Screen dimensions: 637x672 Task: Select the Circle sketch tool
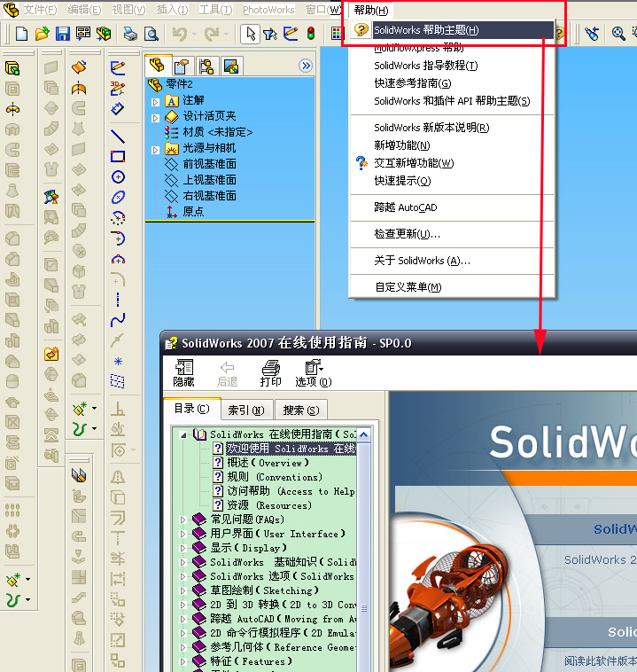[x=118, y=176]
